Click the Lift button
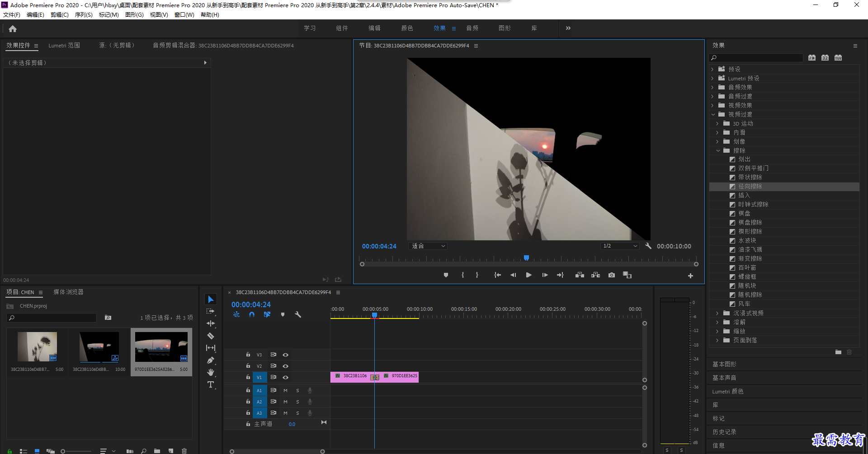 pos(580,275)
